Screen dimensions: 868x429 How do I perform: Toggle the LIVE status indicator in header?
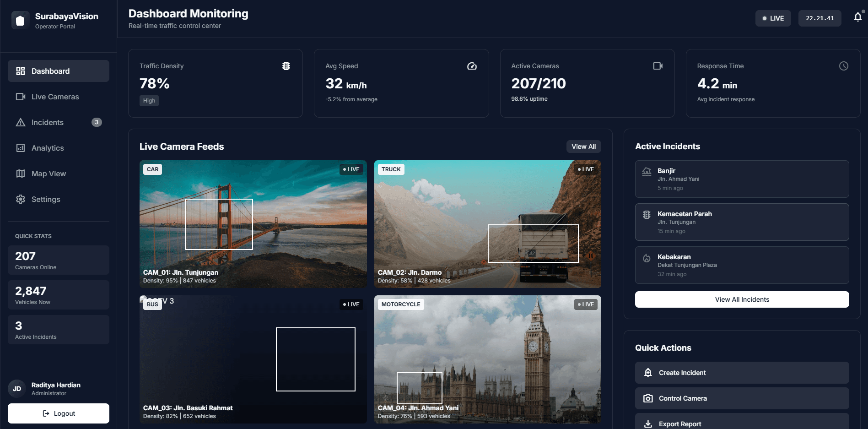coord(773,18)
